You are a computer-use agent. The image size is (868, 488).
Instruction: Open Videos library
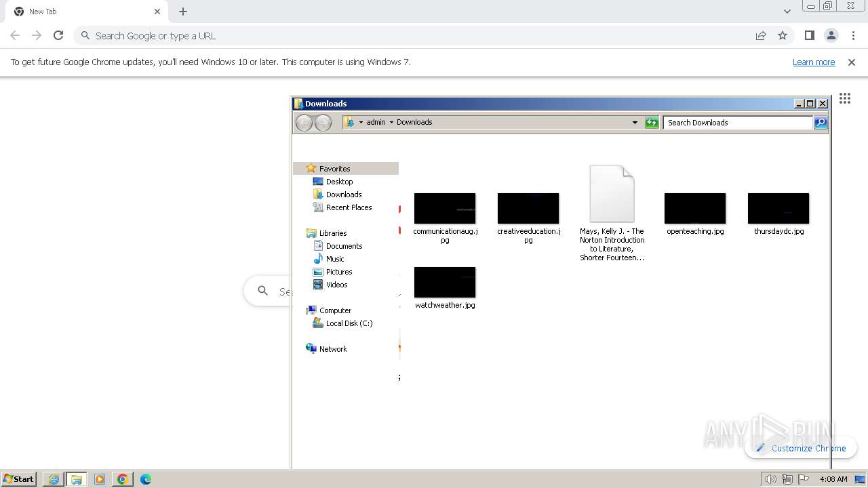pos(336,285)
